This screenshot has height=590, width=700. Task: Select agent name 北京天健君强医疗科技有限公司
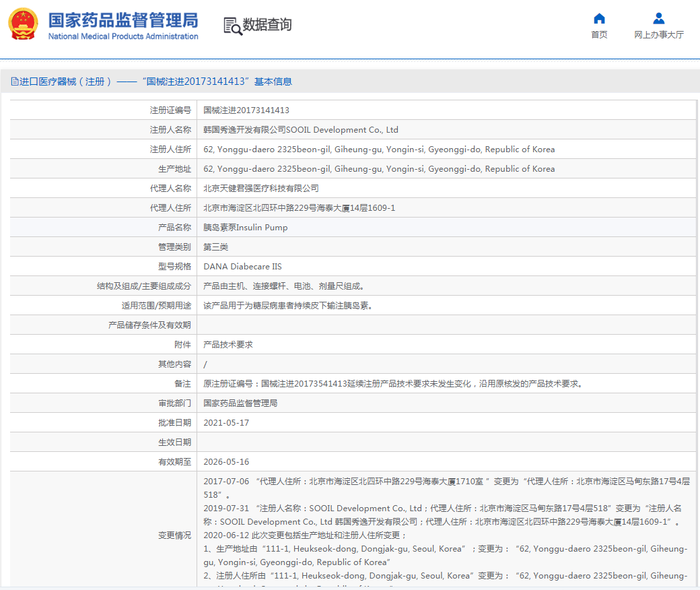click(x=261, y=189)
